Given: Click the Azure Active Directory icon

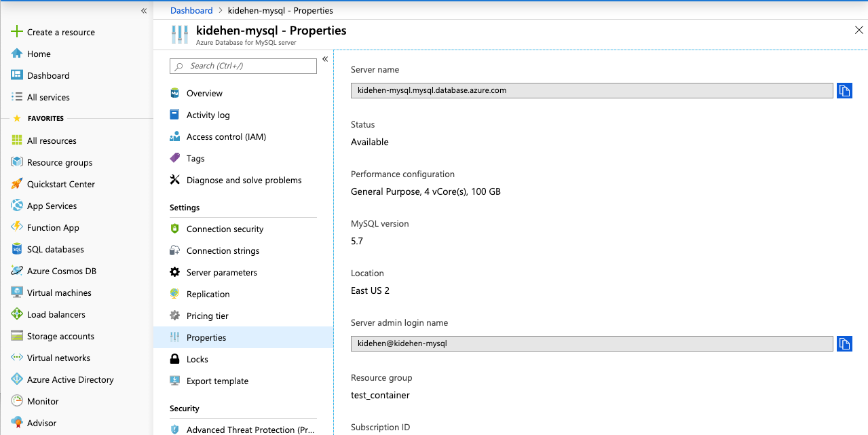Looking at the screenshot, I should point(17,379).
